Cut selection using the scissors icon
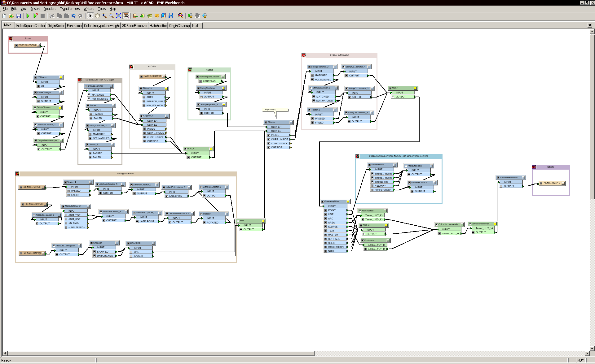595x364 pixels. coord(52,16)
